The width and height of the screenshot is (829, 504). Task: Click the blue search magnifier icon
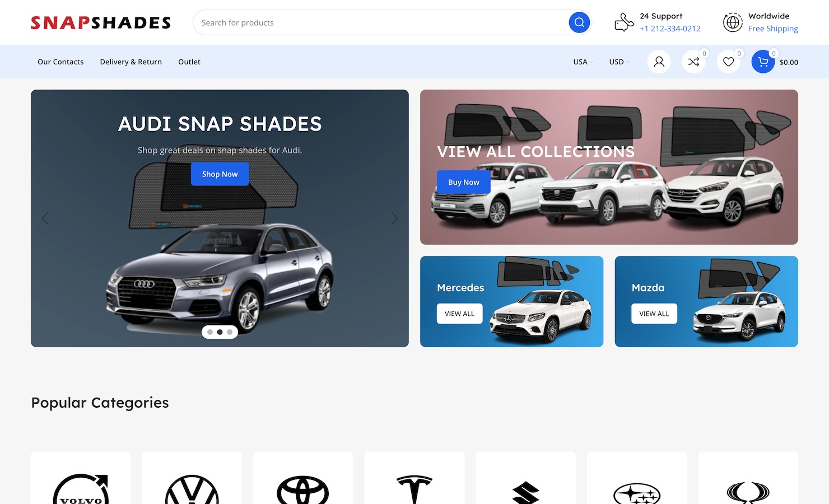pos(579,22)
